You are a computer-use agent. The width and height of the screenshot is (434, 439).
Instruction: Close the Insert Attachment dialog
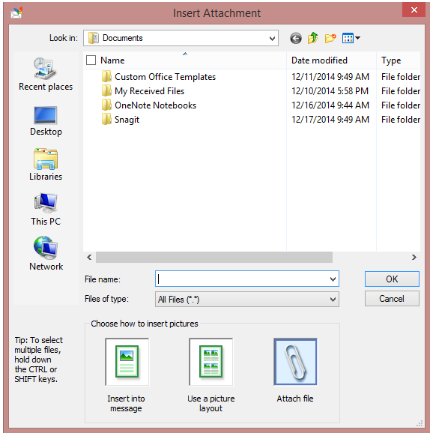(414, 10)
